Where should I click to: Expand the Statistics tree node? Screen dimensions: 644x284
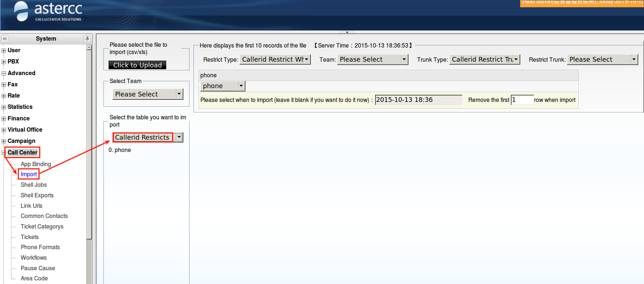point(4,107)
